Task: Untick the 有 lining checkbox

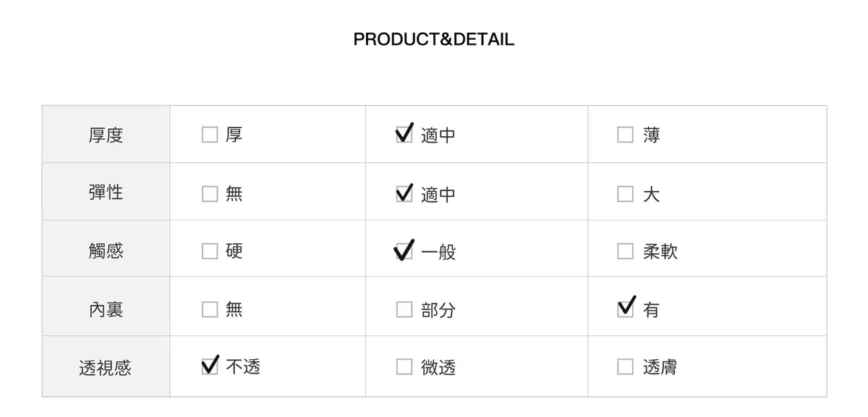Action: [x=625, y=310]
